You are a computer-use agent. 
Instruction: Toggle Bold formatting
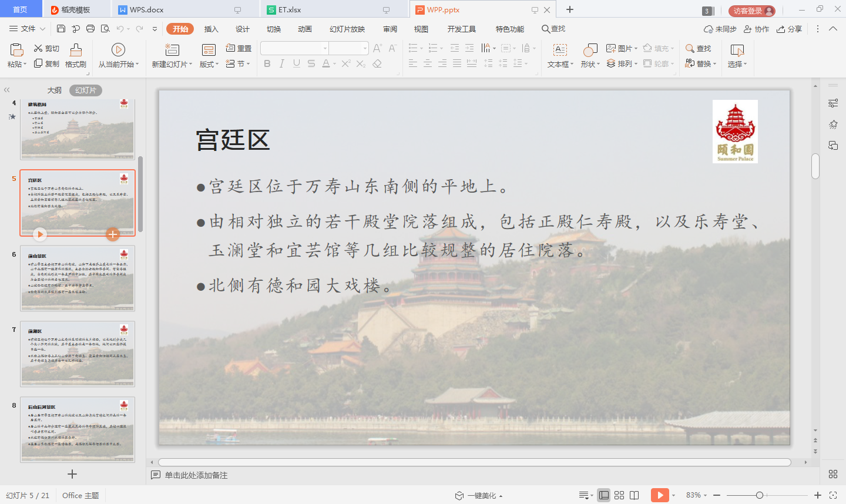pos(267,63)
